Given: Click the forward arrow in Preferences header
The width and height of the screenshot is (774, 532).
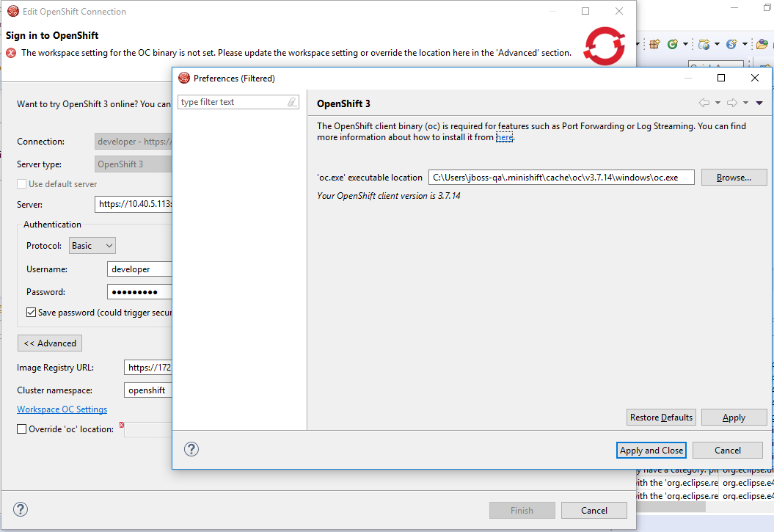Looking at the screenshot, I should point(732,103).
